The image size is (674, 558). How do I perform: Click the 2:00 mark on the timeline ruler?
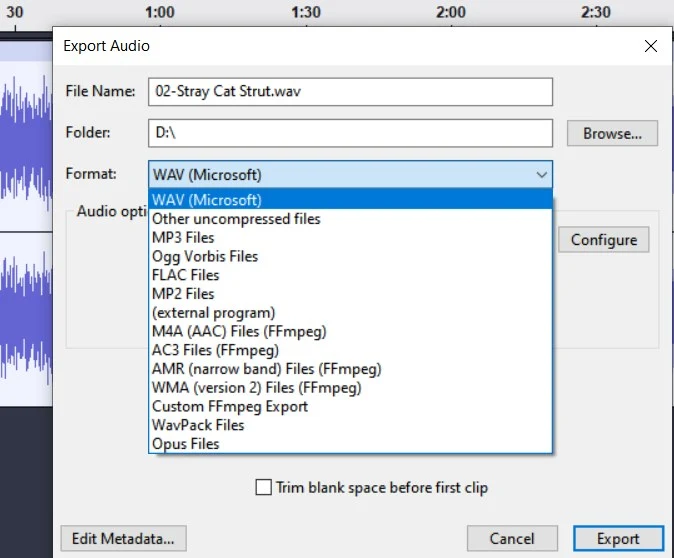[x=451, y=12]
